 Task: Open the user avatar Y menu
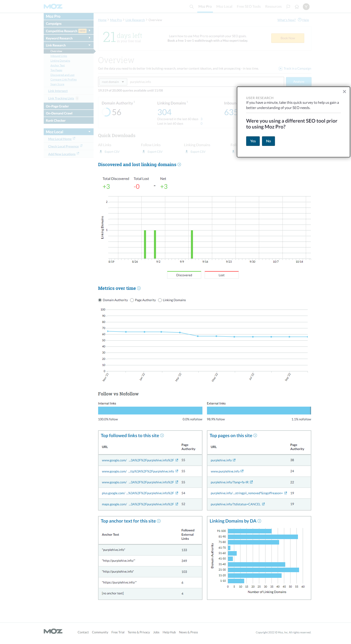pos(306,7)
